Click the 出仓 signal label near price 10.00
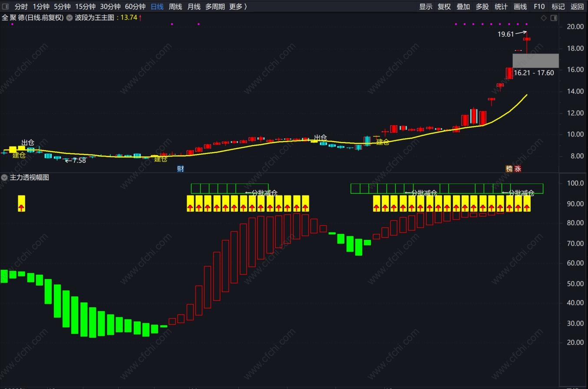This screenshot has width=588, height=389. pyautogui.click(x=320, y=138)
